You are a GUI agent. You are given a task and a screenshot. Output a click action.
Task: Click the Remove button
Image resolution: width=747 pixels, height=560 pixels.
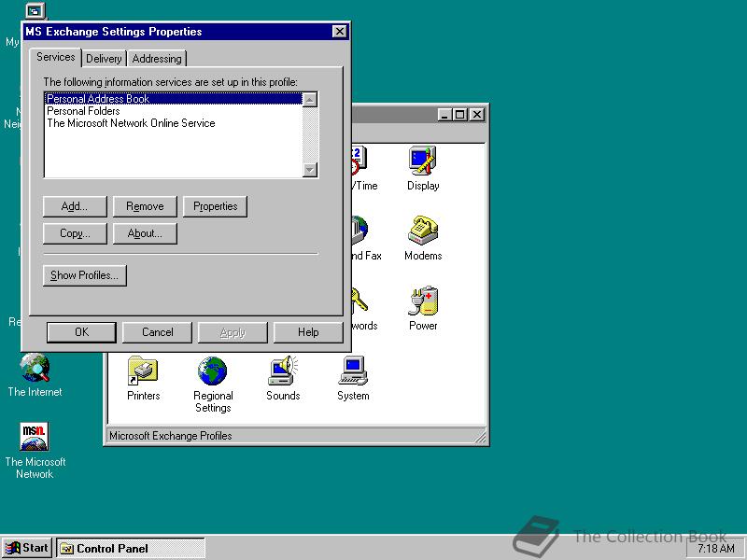145,206
